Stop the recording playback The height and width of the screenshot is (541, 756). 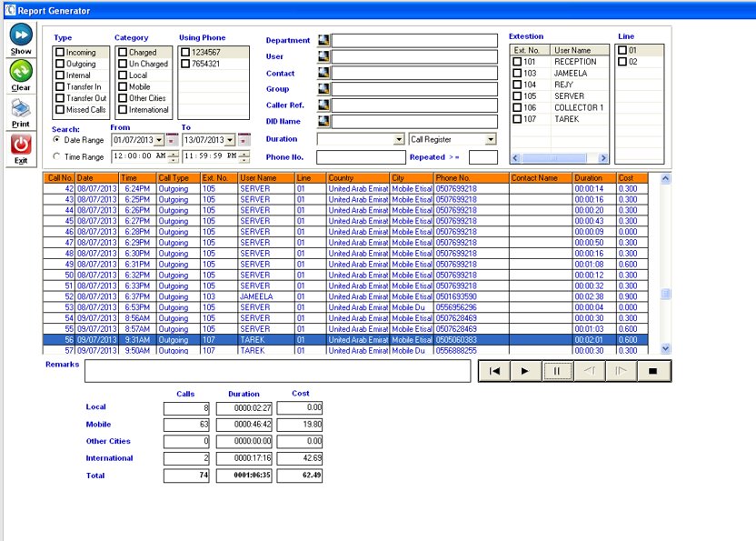pyautogui.click(x=653, y=371)
